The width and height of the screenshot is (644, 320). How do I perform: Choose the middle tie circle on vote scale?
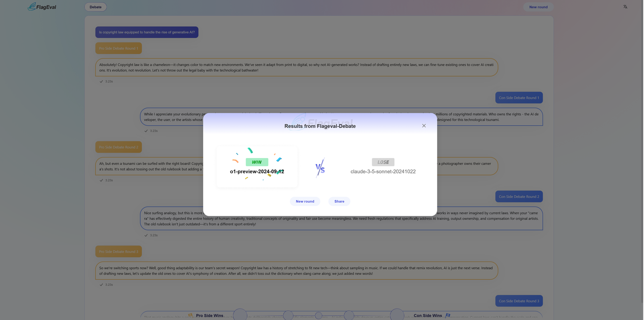(x=318, y=315)
